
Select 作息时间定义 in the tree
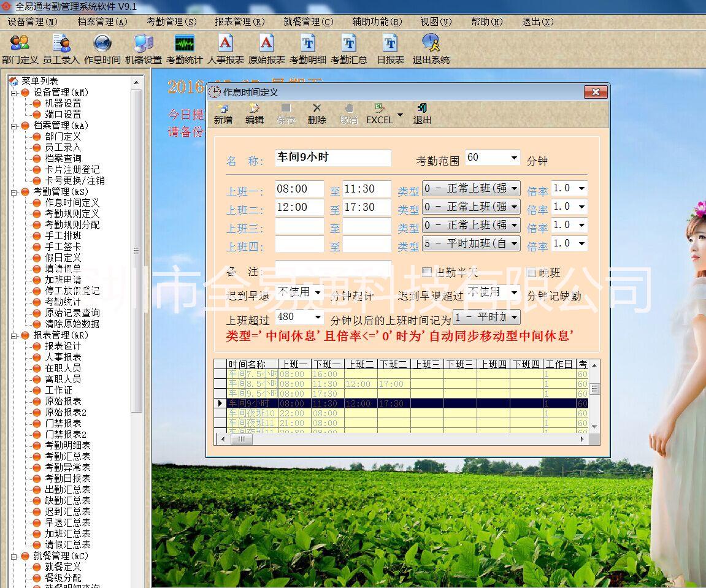point(72,202)
